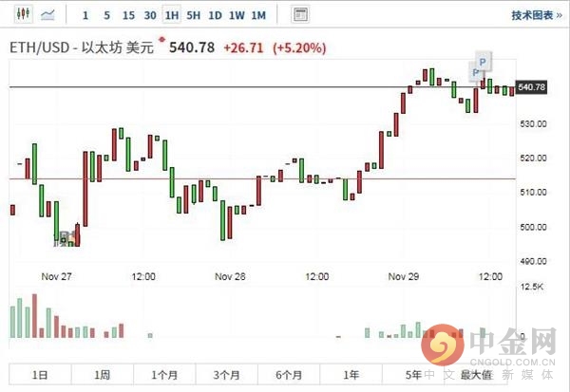Select the 1W interval
The width and height of the screenshot is (570, 392).
click(x=237, y=15)
